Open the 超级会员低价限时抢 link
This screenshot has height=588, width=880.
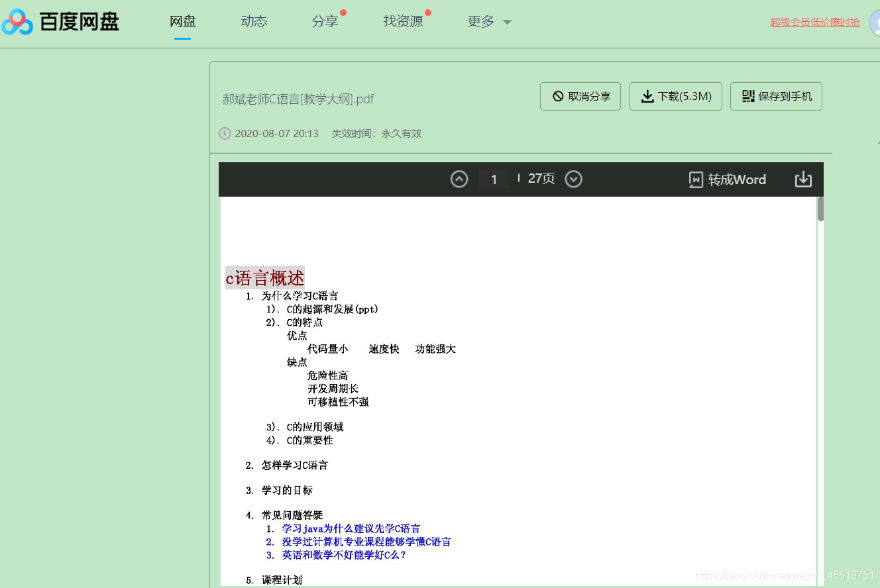coord(815,22)
